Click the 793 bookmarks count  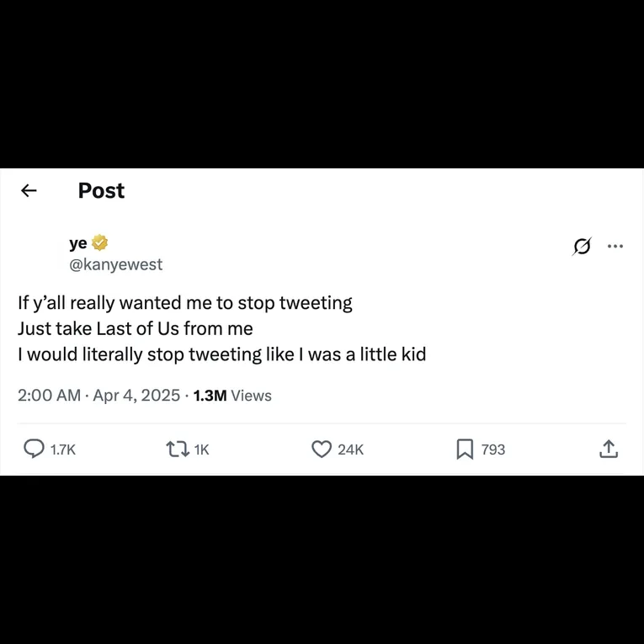pyautogui.click(x=493, y=450)
